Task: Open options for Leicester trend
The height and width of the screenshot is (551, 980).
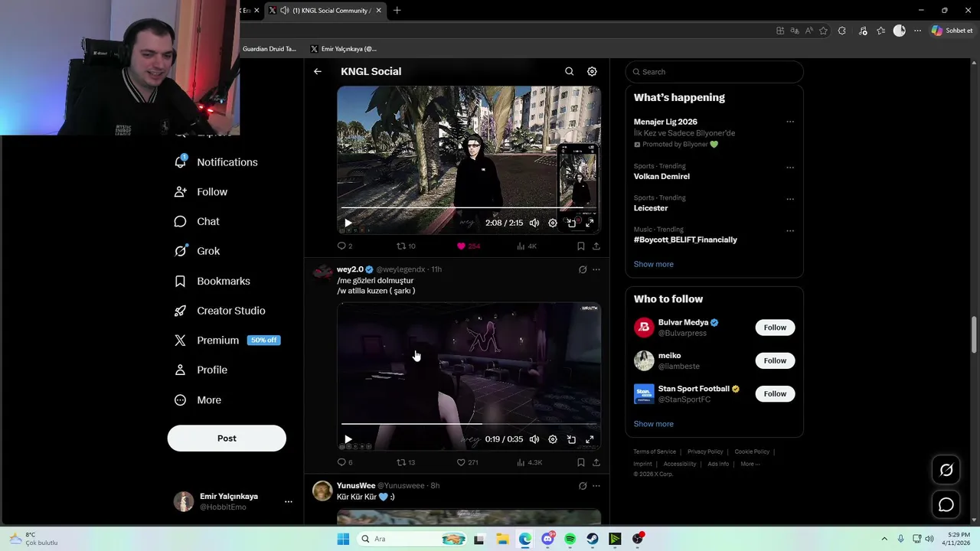Action: [x=790, y=199]
